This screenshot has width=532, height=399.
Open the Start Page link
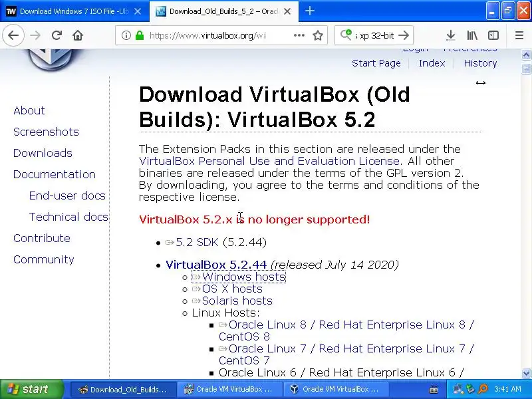click(376, 63)
